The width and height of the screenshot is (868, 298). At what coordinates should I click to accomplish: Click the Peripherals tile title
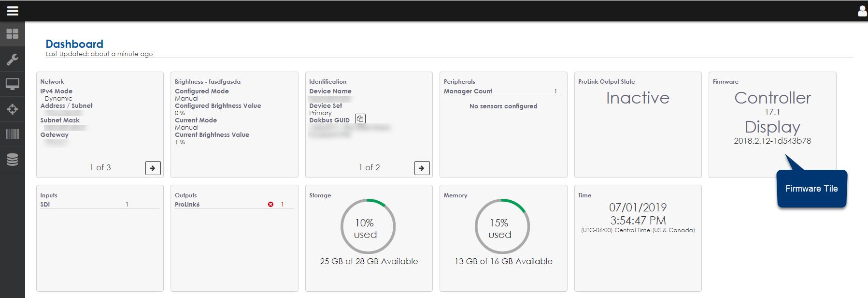pos(459,82)
